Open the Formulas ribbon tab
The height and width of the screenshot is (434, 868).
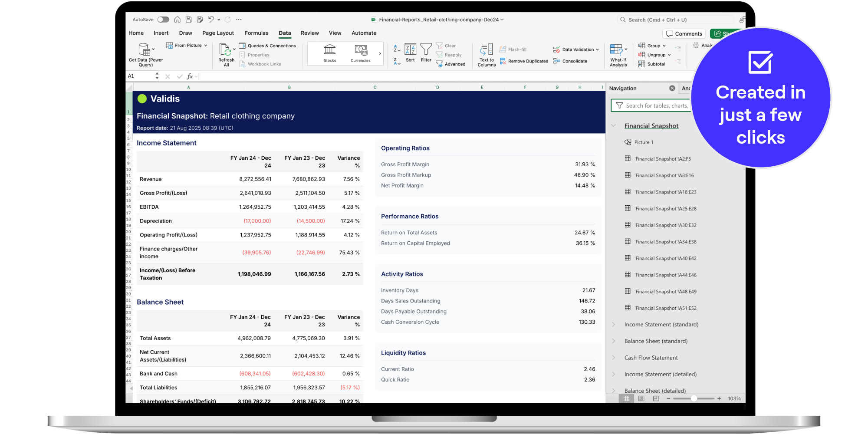coord(256,33)
